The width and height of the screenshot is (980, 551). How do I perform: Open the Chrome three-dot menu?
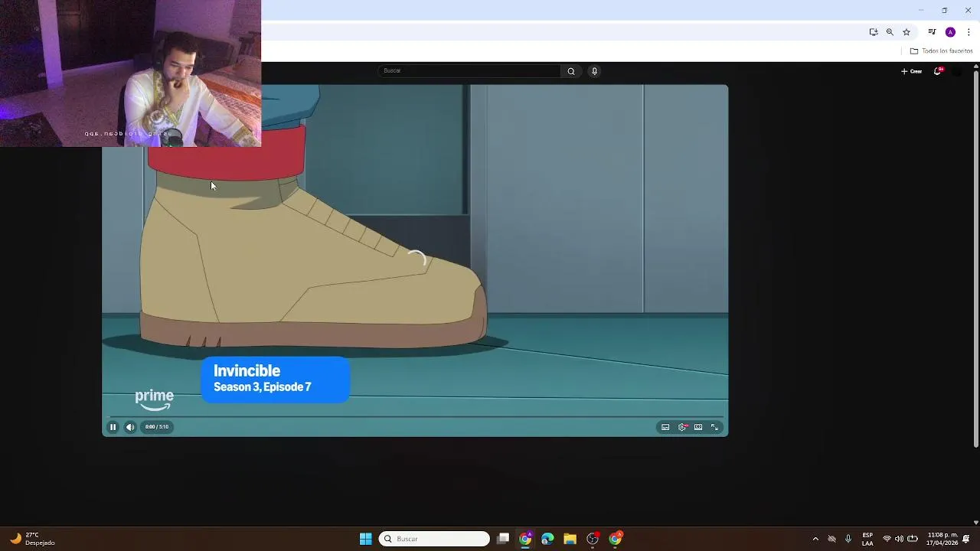click(x=969, y=32)
